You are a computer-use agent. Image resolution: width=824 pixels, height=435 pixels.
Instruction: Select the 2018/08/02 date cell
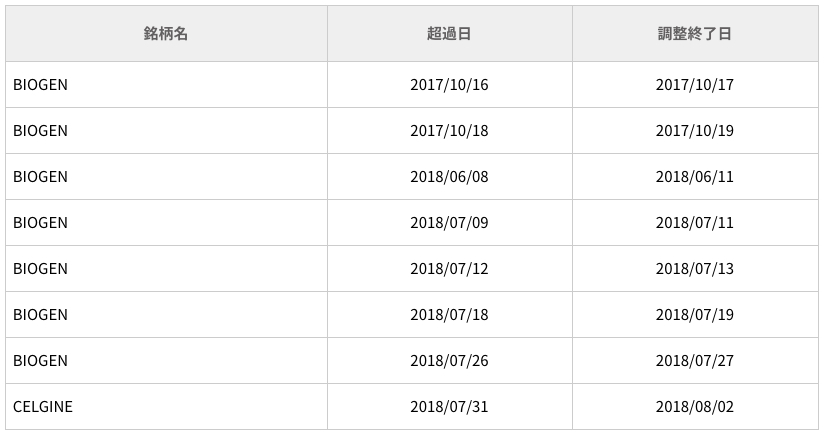click(694, 407)
